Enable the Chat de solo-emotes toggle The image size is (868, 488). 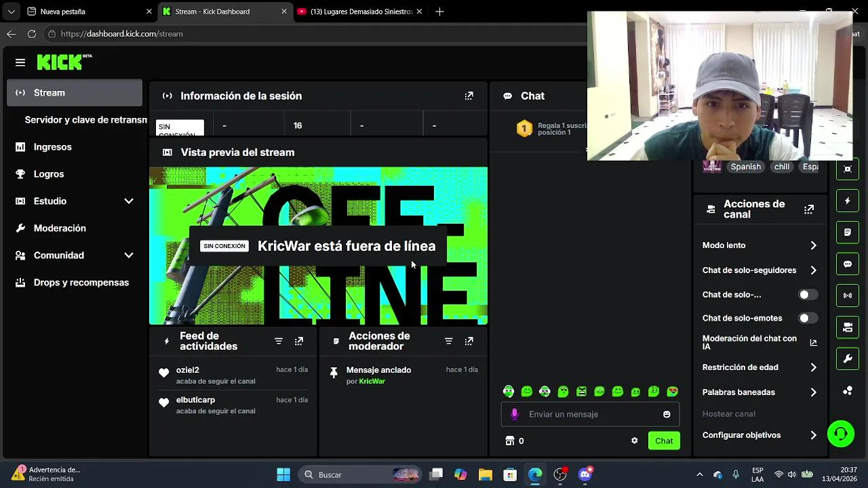(x=808, y=318)
